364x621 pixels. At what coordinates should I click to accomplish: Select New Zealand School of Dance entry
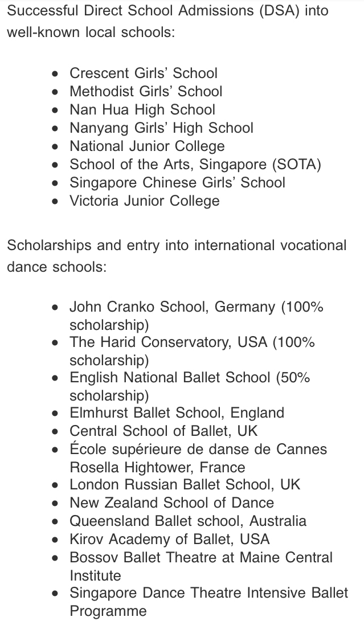171,503
